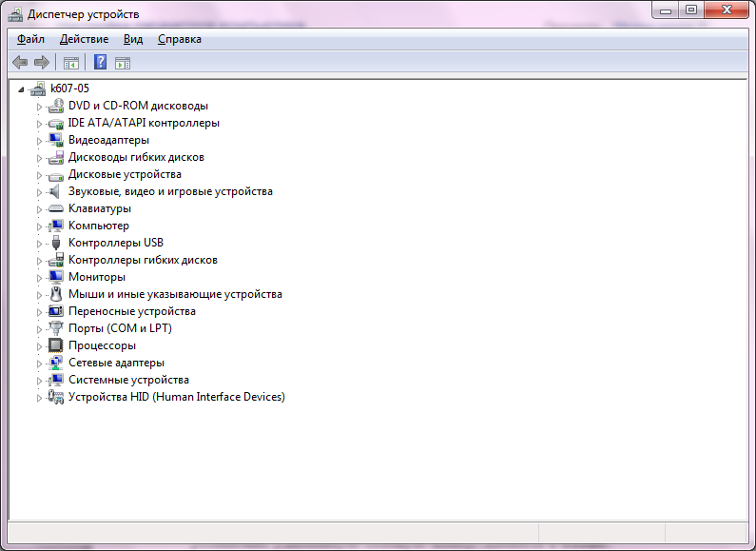Screen dimensions: 756x551
Task: Click the Контроллеры гибких дисков icon
Action: pos(56,260)
